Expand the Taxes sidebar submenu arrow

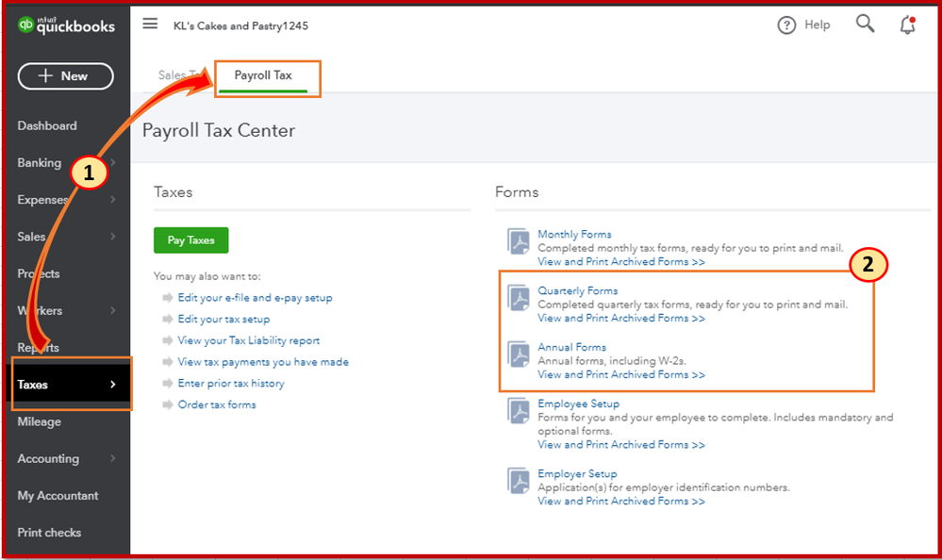click(x=113, y=385)
